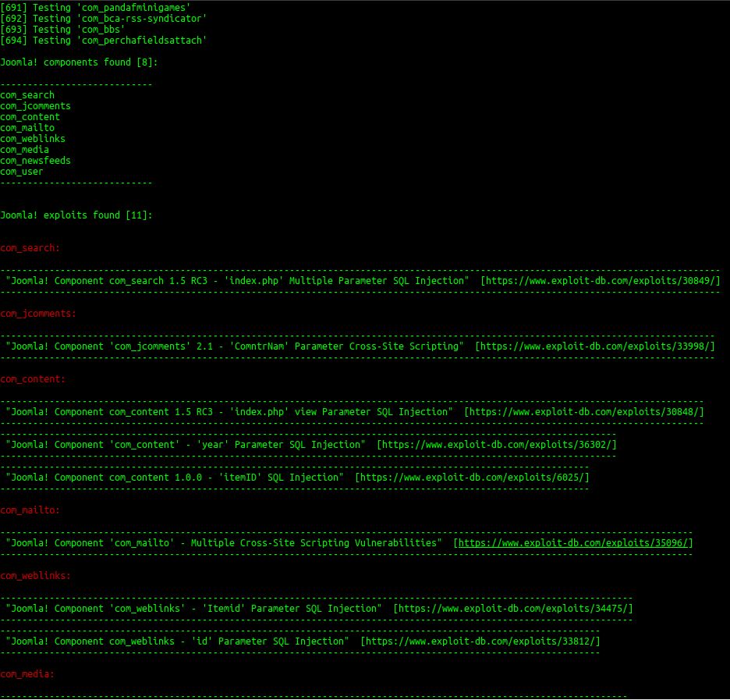Click the '[691] Testing com_pandafminigames' line
This screenshot has width=730, height=700.
coord(95,8)
